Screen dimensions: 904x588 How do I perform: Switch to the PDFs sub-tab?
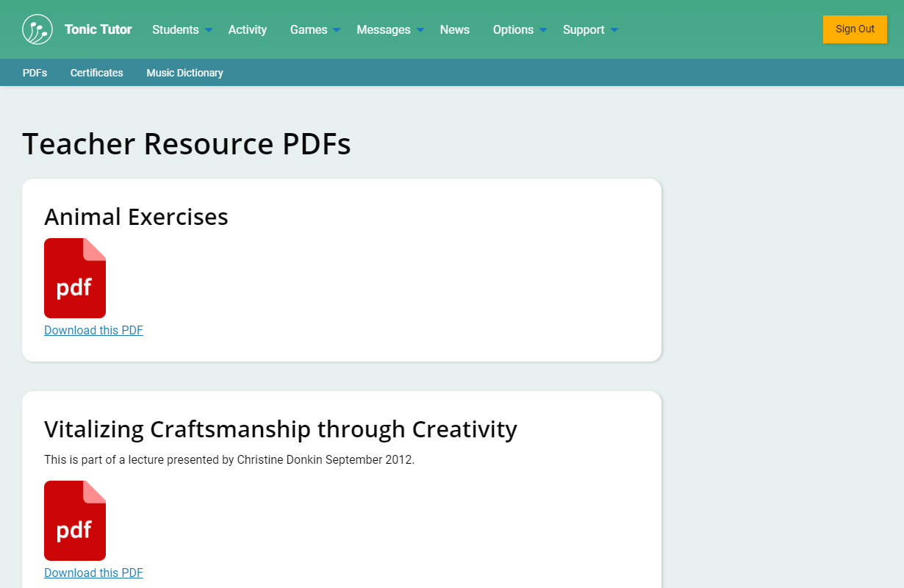click(x=35, y=73)
